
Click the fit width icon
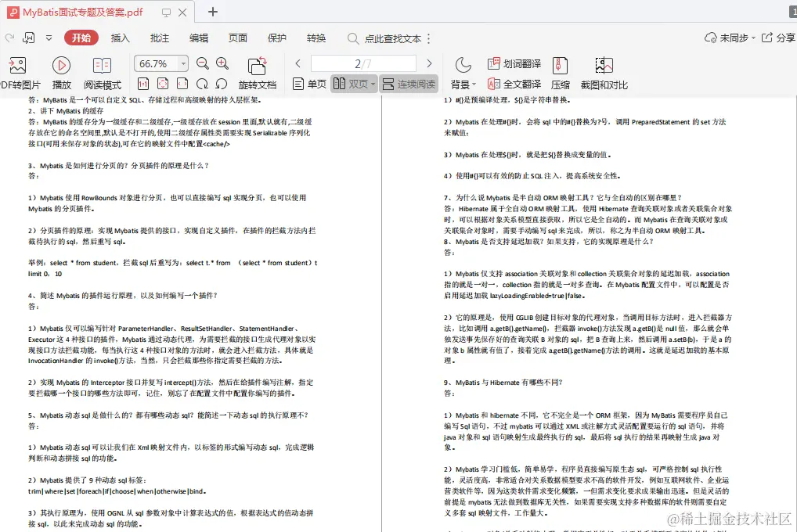[x=182, y=84]
